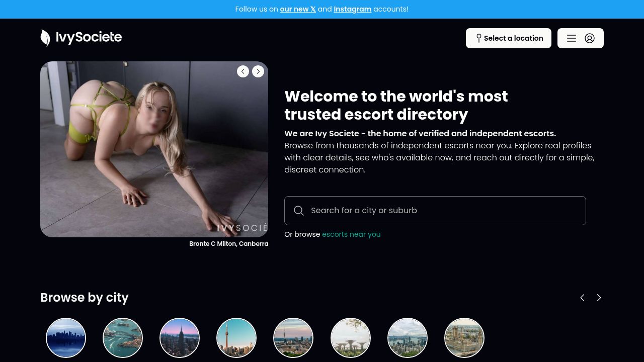Choose the Empire State Building city thumbnail
This screenshot has height=362, width=644.
tap(180, 338)
